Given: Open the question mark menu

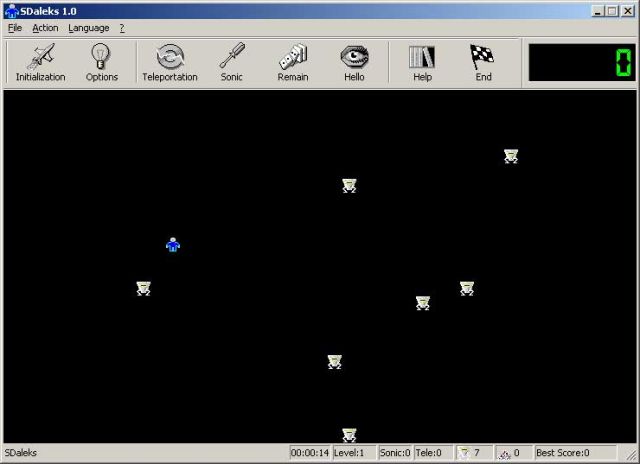Looking at the screenshot, I should pos(122,28).
